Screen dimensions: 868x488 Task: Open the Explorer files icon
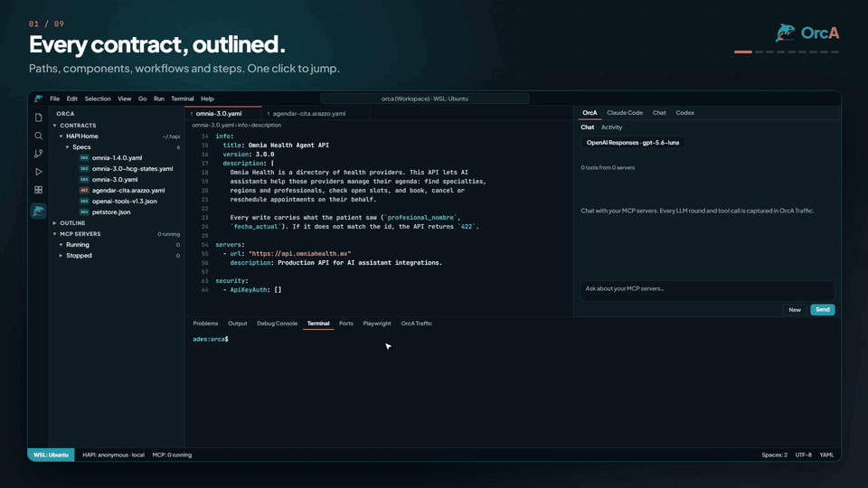click(38, 117)
